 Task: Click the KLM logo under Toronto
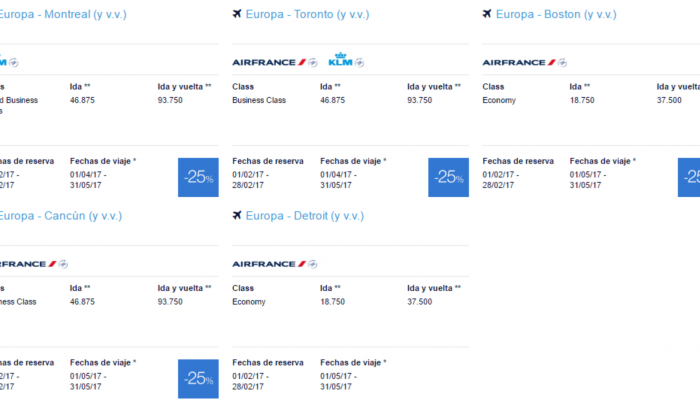[340, 60]
